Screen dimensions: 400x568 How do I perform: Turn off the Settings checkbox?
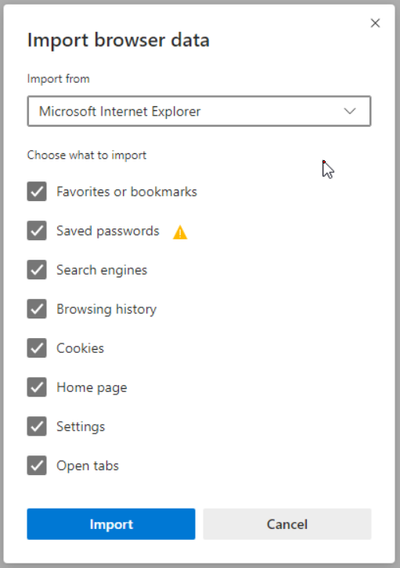point(37,426)
